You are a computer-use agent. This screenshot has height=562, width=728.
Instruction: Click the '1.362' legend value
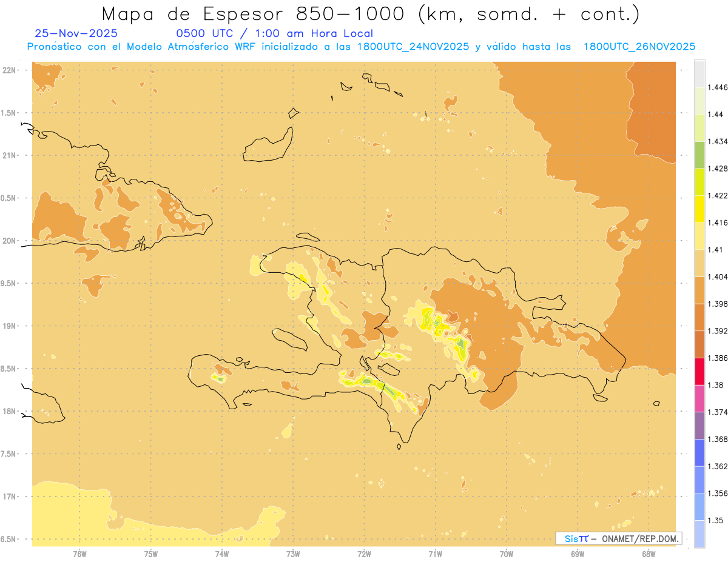(719, 466)
